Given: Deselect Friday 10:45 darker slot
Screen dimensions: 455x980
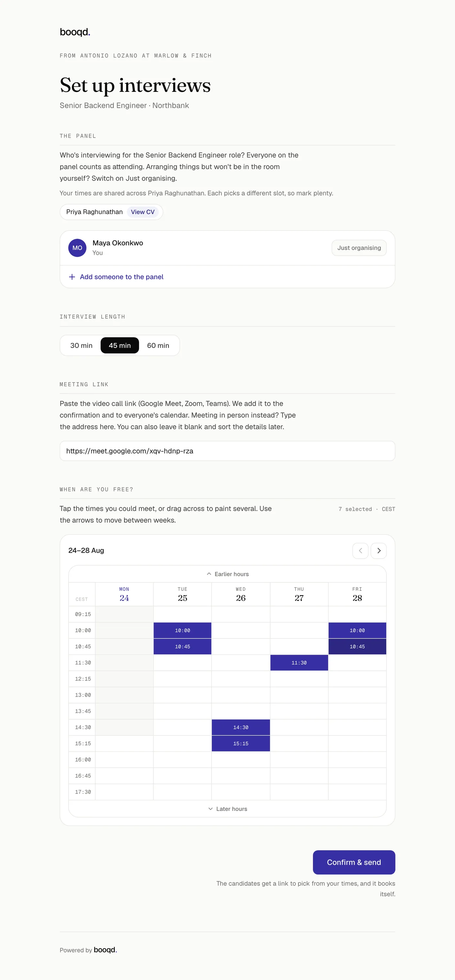Looking at the screenshot, I should (357, 646).
